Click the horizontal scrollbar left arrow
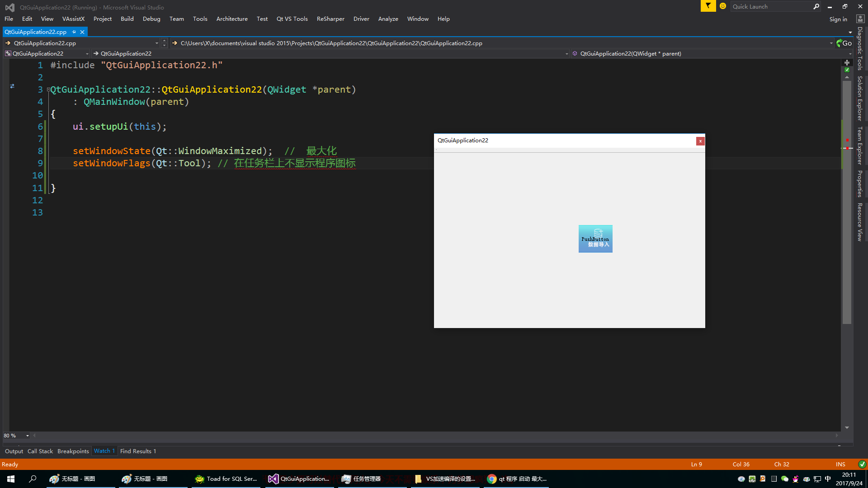Image resolution: width=868 pixels, height=488 pixels. [34, 436]
